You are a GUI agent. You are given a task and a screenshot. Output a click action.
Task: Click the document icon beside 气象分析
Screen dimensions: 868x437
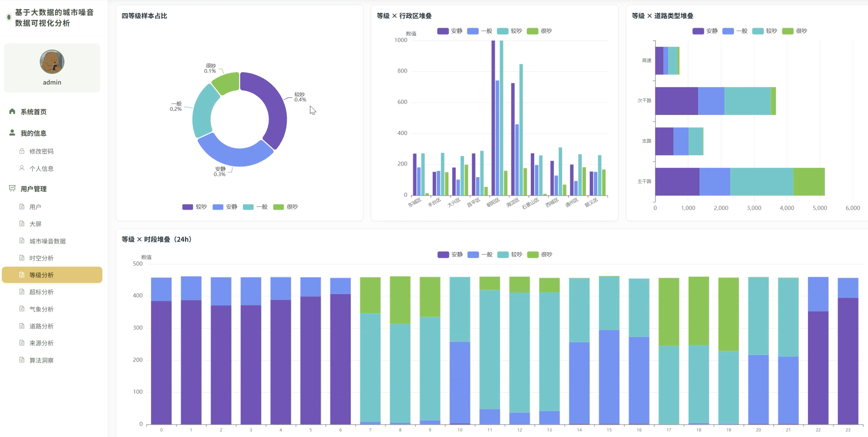(x=22, y=309)
